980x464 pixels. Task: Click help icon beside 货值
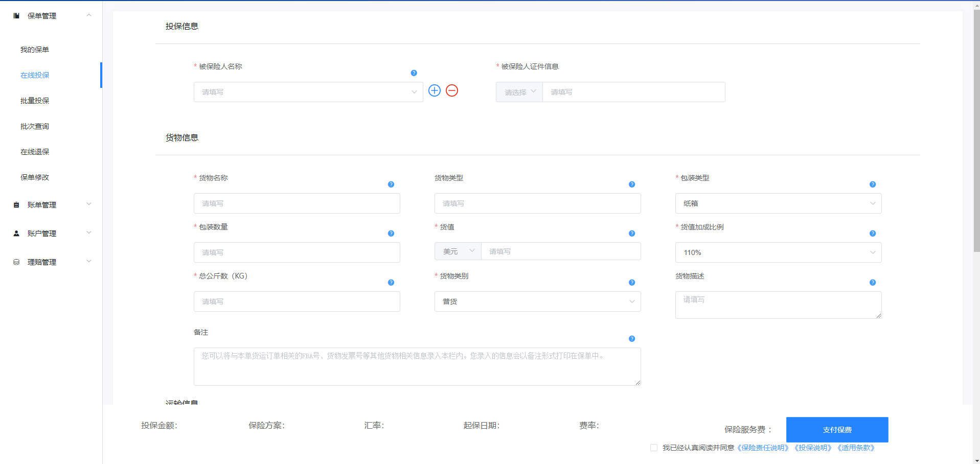coord(632,234)
